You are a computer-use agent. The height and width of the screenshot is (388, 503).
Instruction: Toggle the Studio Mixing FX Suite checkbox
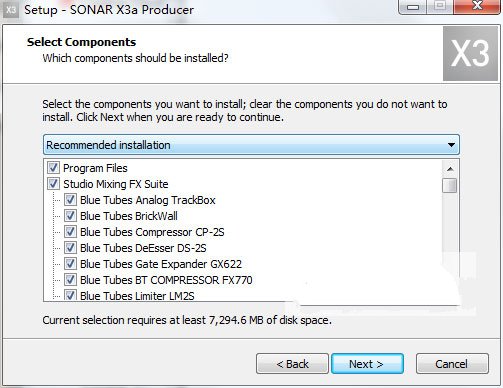[53, 184]
